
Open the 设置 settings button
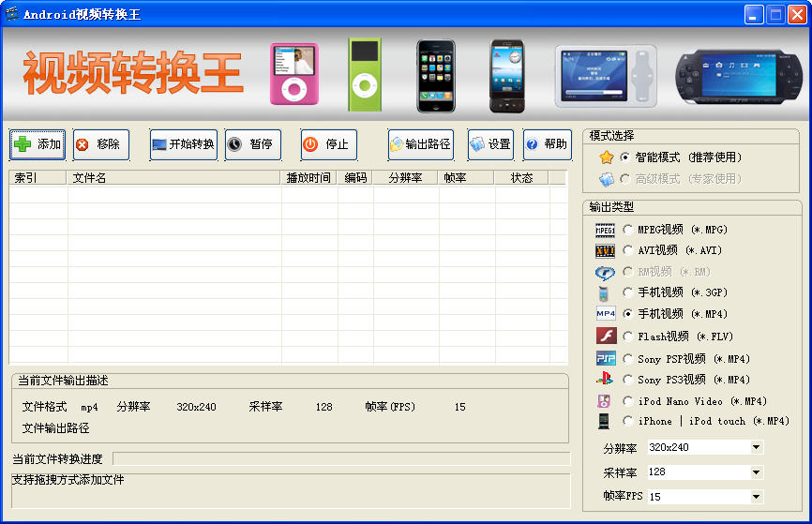[491, 144]
